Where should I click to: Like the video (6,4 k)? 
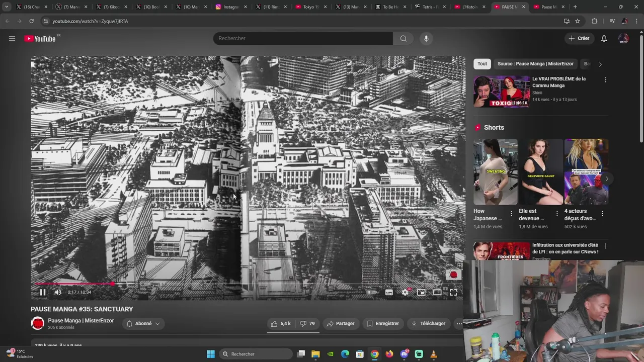coord(281,324)
